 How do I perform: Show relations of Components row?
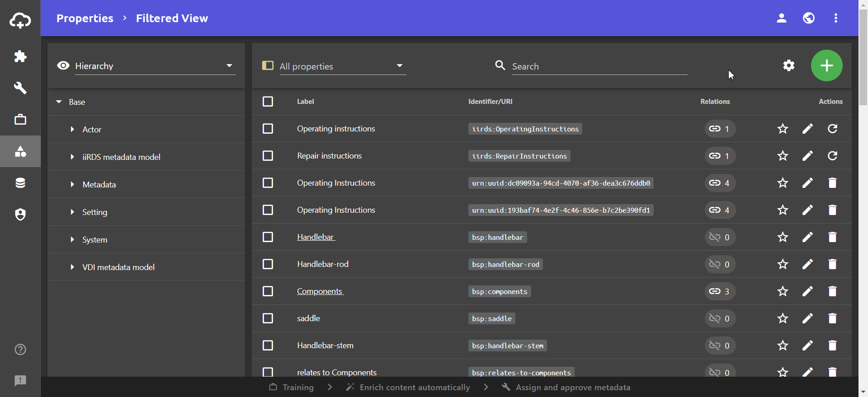tap(720, 291)
